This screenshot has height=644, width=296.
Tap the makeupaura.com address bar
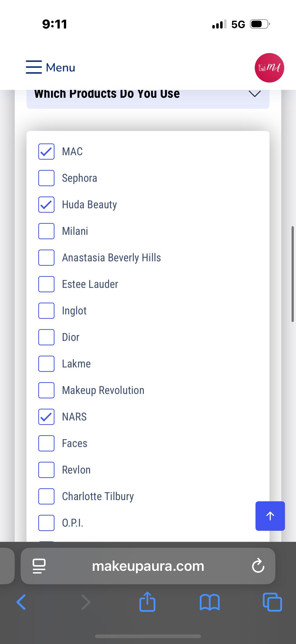(x=148, y=566)
